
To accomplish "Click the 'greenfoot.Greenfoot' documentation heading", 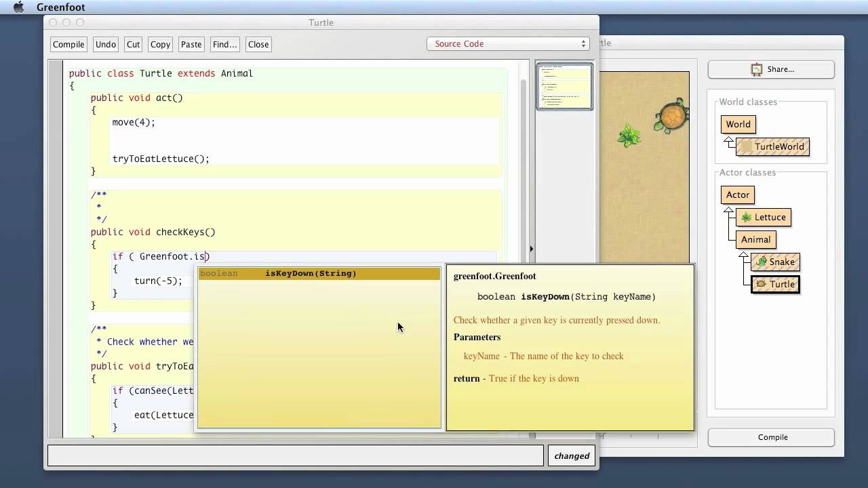I will pyautogui.click(x=494, y=276).
